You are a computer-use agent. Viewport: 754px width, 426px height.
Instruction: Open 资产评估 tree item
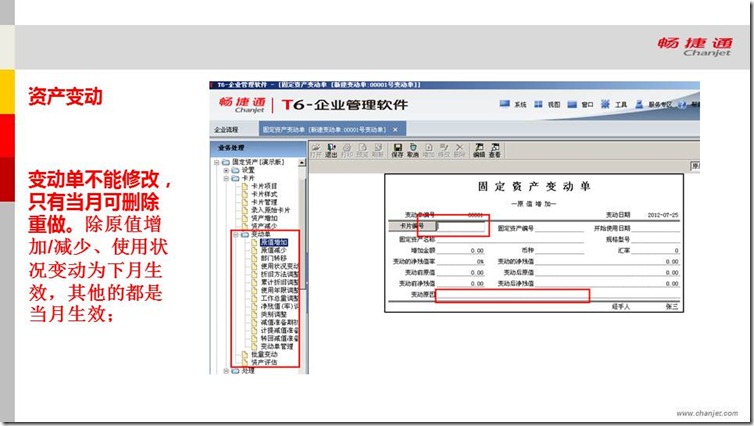[264, 362]
